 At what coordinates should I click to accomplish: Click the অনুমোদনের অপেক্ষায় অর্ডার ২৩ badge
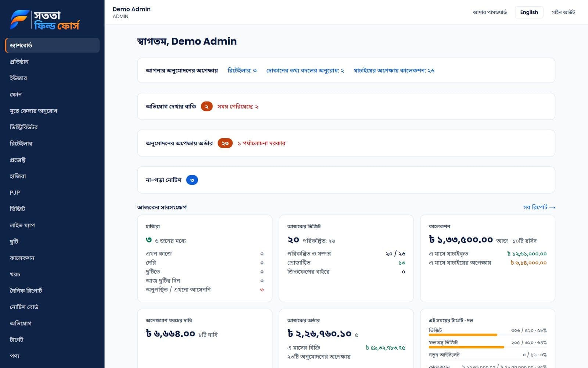tap(225, 143)
